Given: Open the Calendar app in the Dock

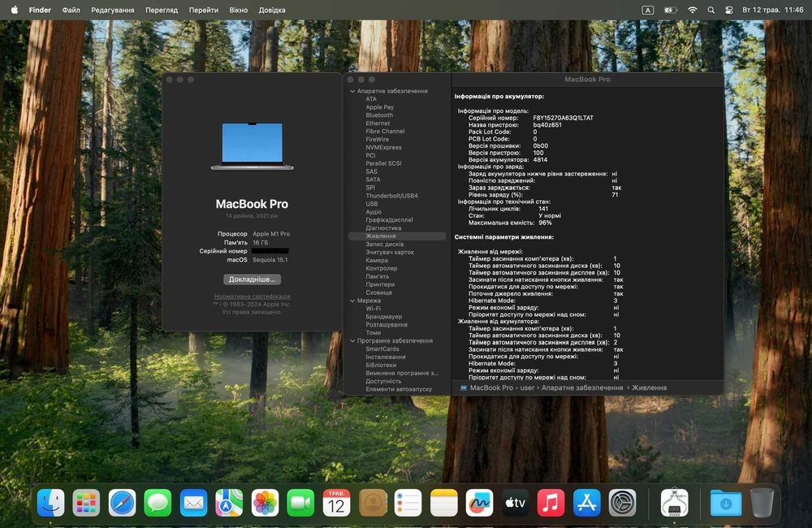Looking at the screenshot, I should click(x=337, y=502).
